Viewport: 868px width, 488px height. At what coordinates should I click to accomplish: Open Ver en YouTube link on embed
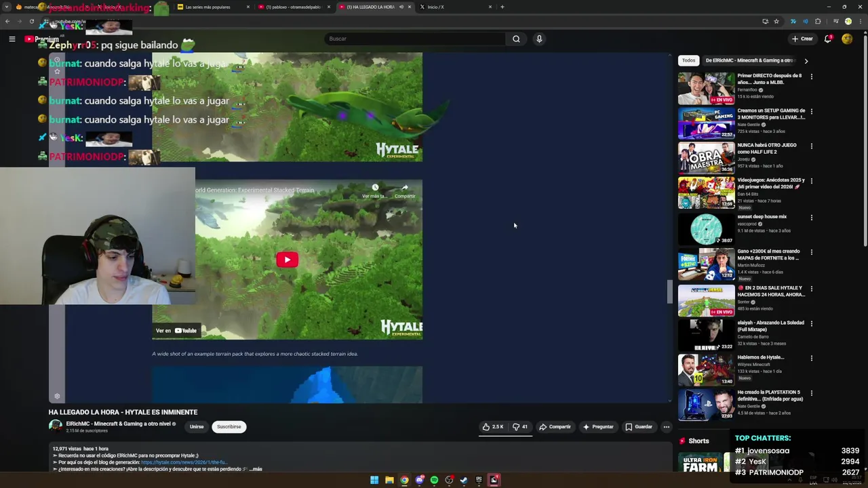[x=176, y=331]
